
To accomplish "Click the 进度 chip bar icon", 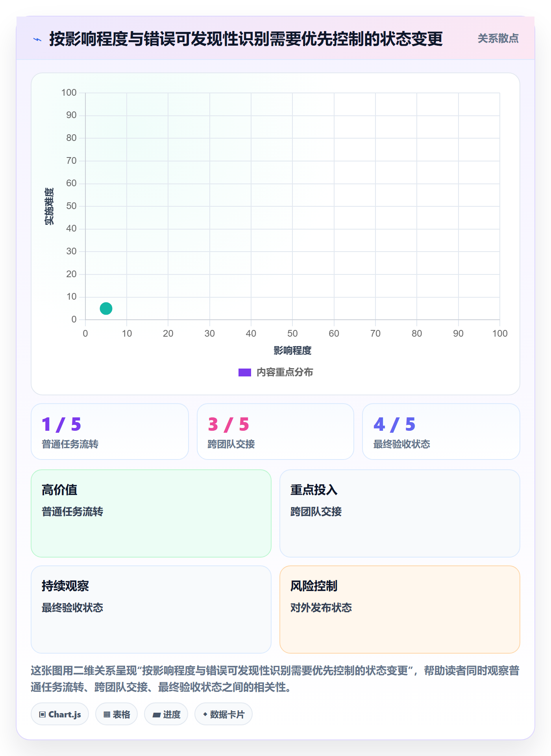I will pos(157,715).
